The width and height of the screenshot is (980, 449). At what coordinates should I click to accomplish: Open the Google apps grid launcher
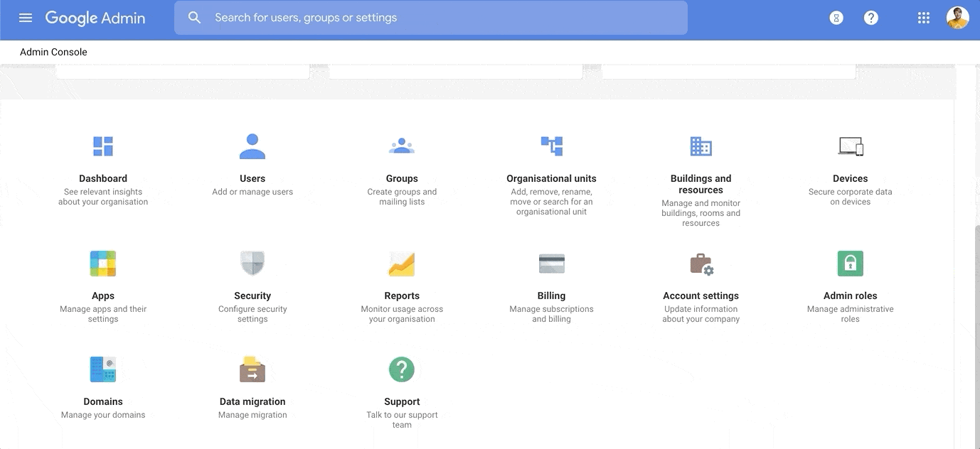[924, 18]
